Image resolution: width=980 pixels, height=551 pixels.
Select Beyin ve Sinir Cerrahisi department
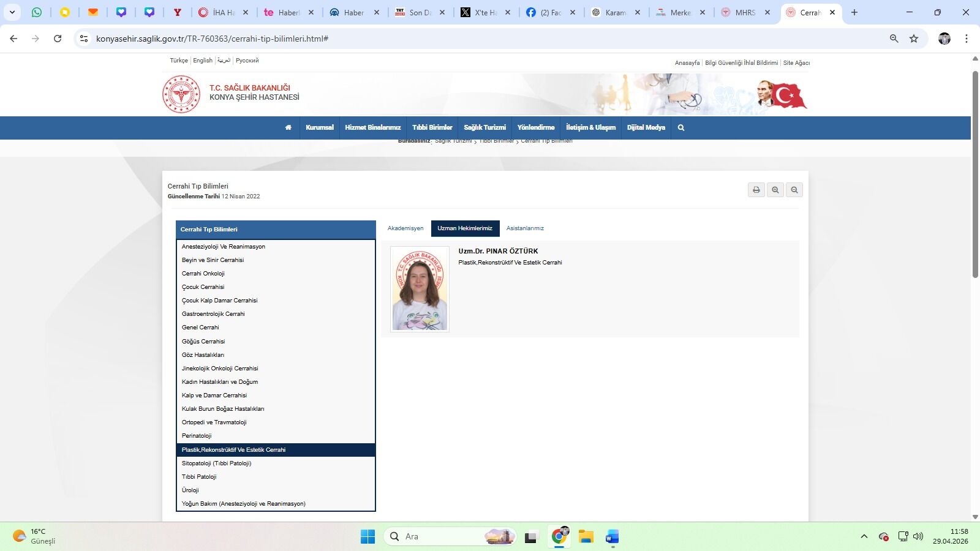click(276, 260)
